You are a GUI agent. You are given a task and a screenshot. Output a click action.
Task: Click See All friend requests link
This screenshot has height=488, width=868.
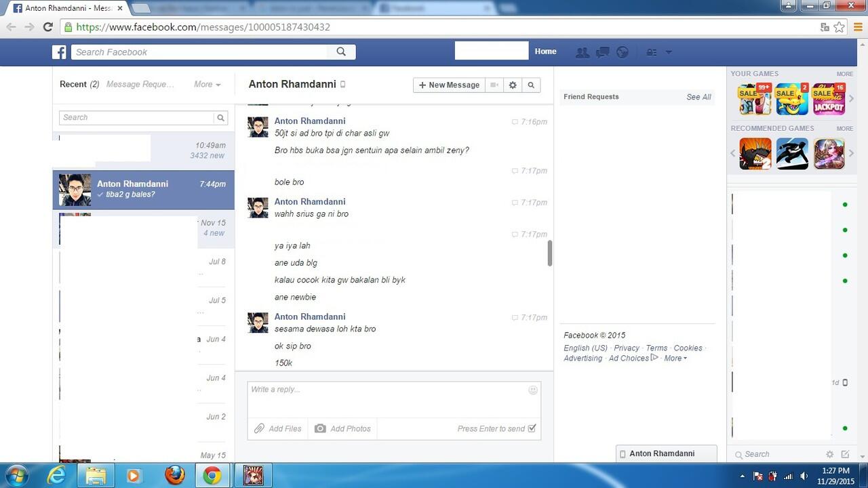coord(698,97)
